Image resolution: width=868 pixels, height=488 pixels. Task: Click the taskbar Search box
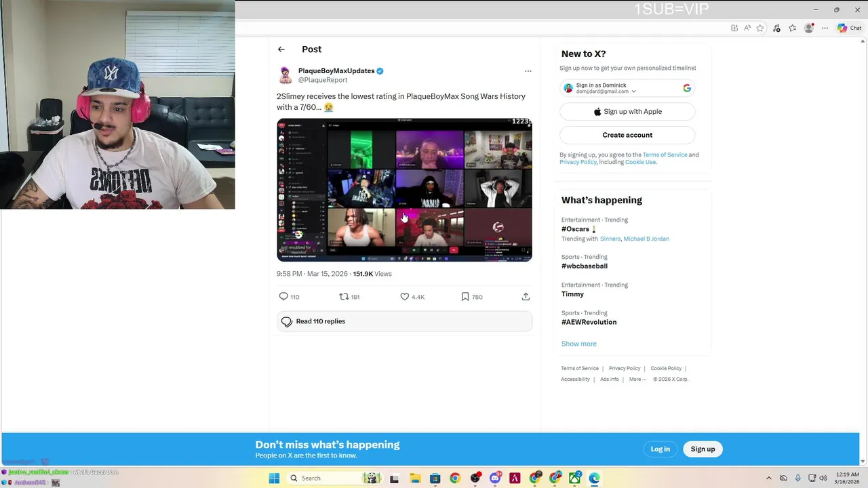(x=334, y=479)
